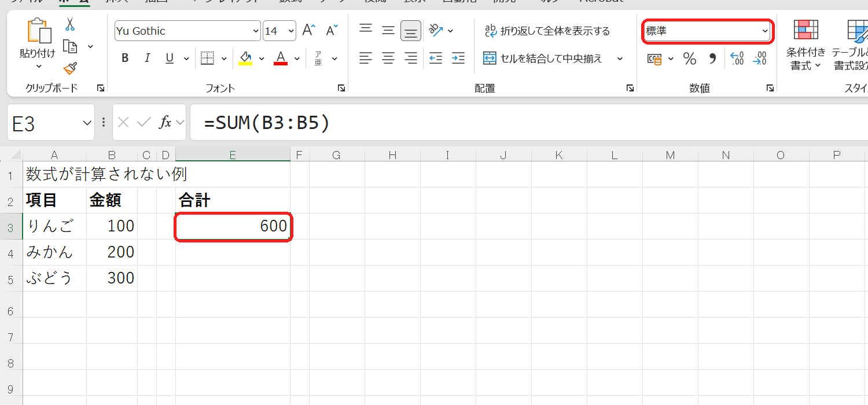The image size is (868, 405).
Task: Click the increase decimal places icon
Action: click(737, 58)
